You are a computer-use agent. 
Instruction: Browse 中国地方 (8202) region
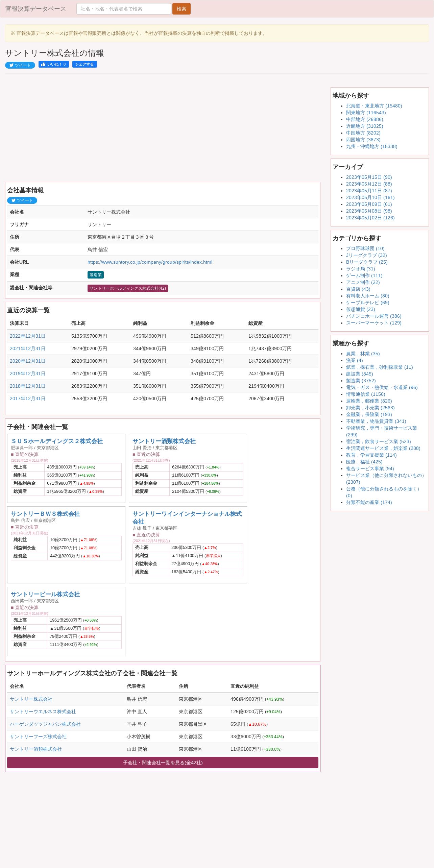tap(363, 133)
